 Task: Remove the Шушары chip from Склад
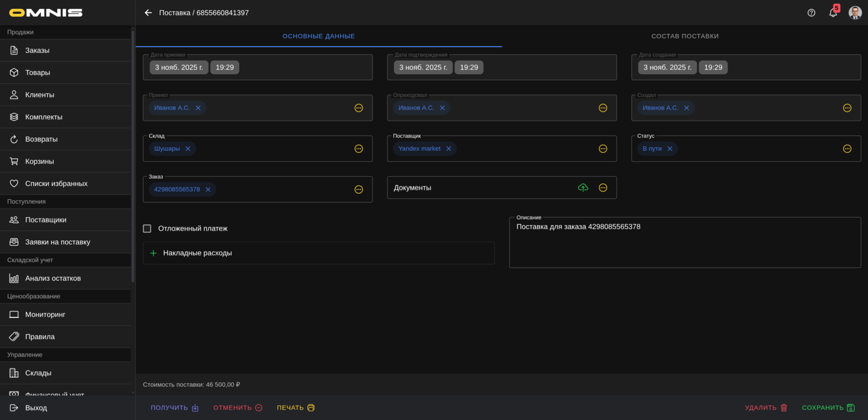tap(188, 148)
